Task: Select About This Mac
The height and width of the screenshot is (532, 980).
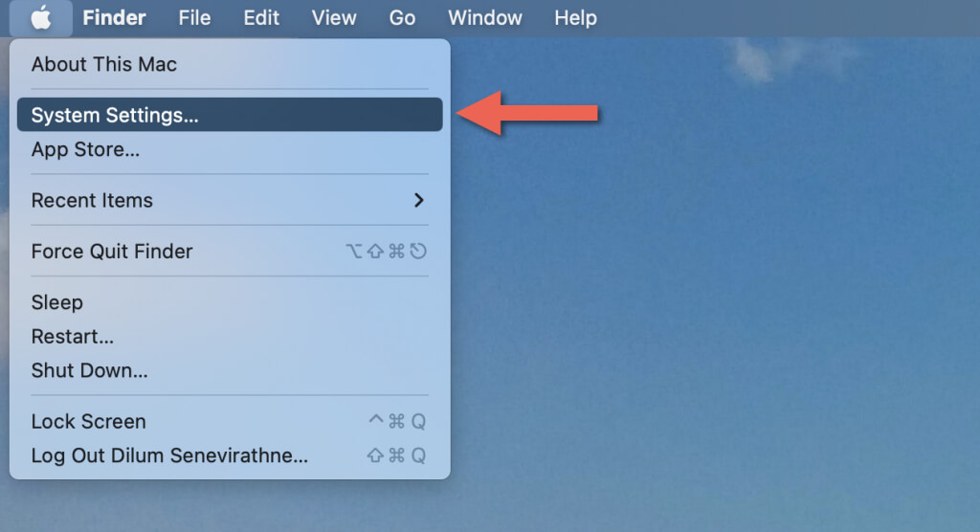Action: click(x=104, y=65)
